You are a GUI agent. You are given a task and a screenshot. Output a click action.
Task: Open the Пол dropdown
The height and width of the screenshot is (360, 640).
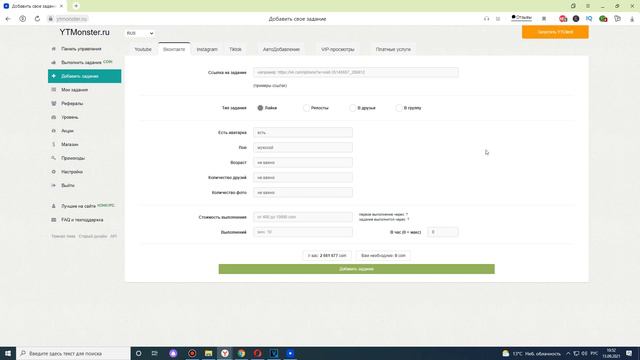[x=303, y=147]
